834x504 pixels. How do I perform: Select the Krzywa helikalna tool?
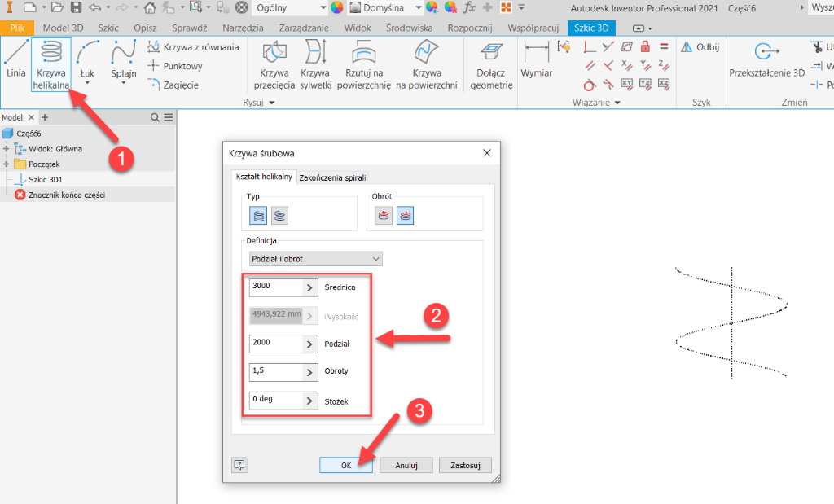pos(51,64)
